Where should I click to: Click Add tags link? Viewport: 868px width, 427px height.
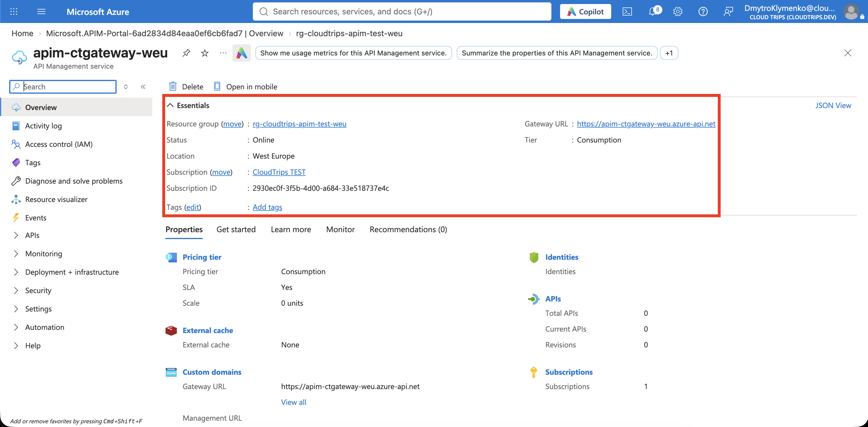(267, 207)
